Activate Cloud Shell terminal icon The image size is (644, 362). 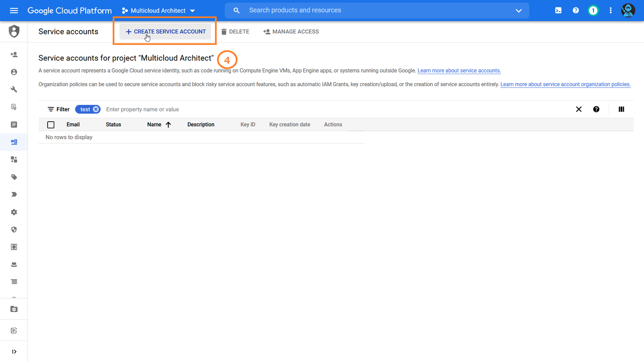(x=559, y=11)
